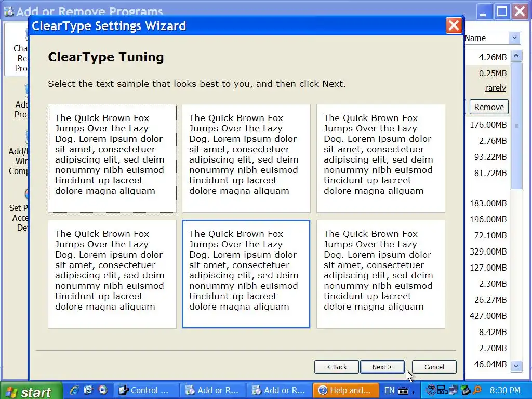Click the program list's scrollbar up arrow

[516, 55]
